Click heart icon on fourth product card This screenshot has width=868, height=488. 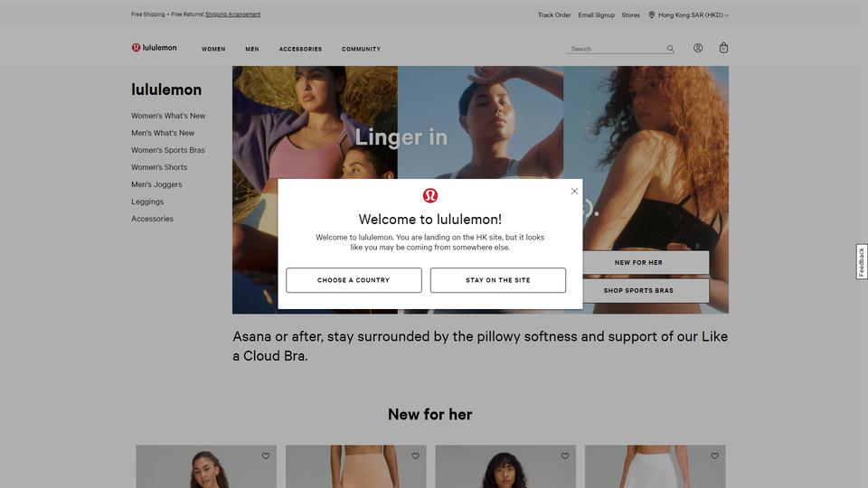coord(714,455)
